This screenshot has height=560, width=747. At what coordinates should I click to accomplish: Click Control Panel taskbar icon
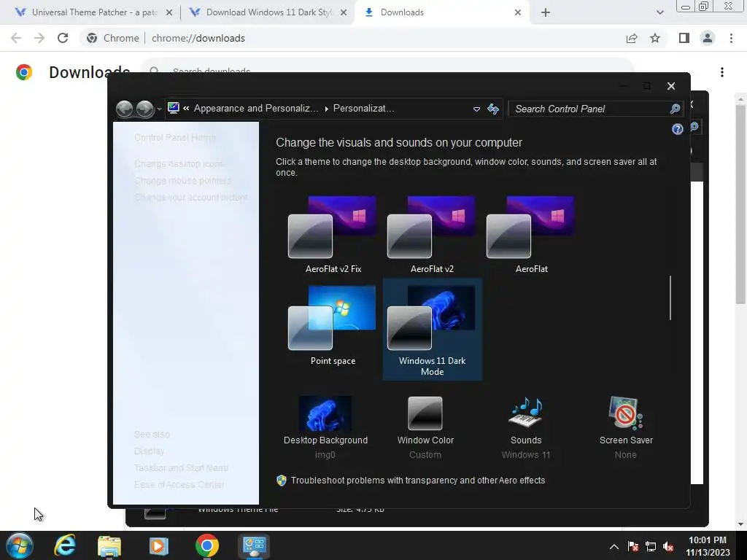tap(254, 545)
